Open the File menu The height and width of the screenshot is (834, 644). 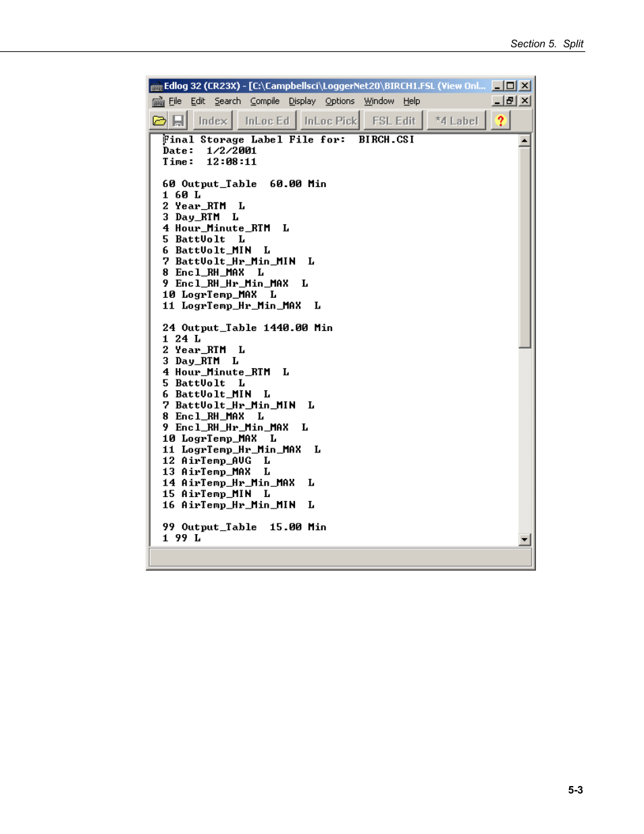click(175, 101)
